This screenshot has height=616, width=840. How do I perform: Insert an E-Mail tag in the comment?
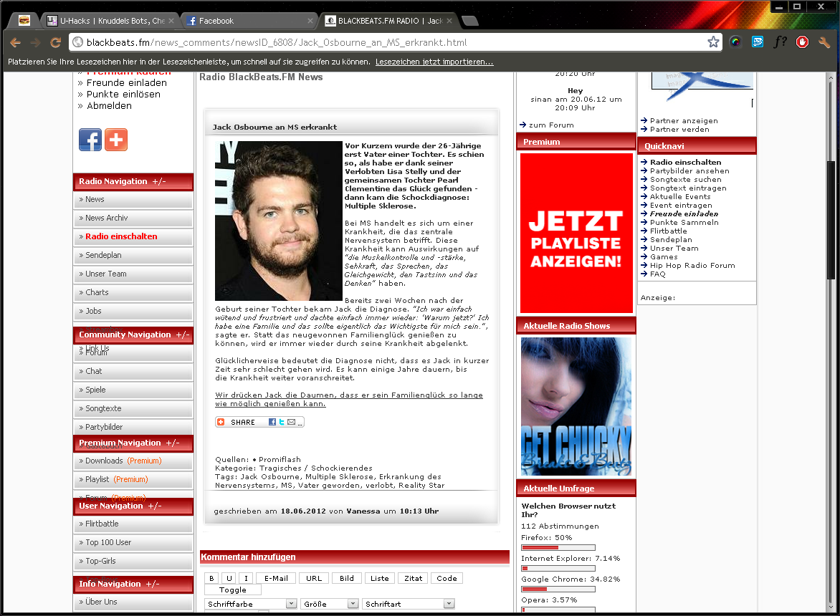coord(276,578)
